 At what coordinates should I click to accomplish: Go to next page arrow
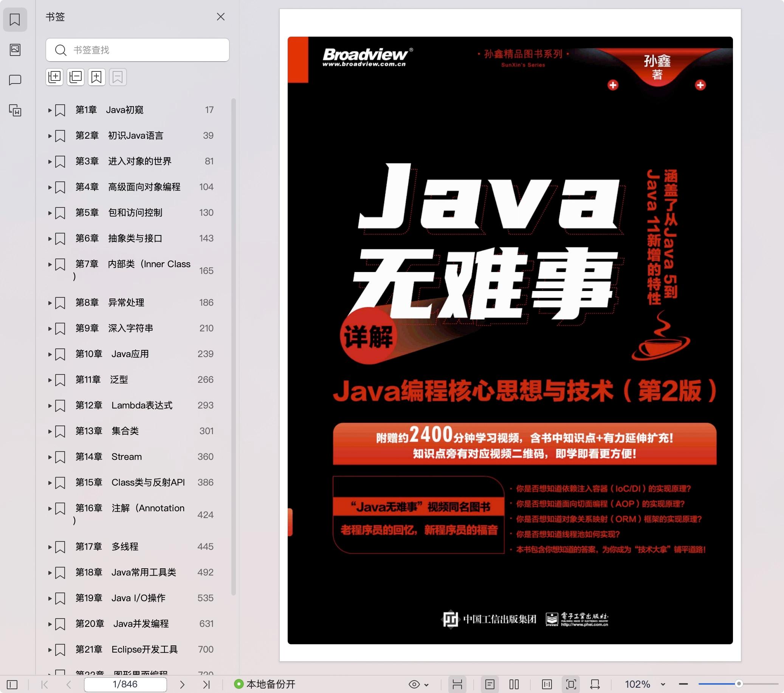pyautogui.click(x=182, y=685)
